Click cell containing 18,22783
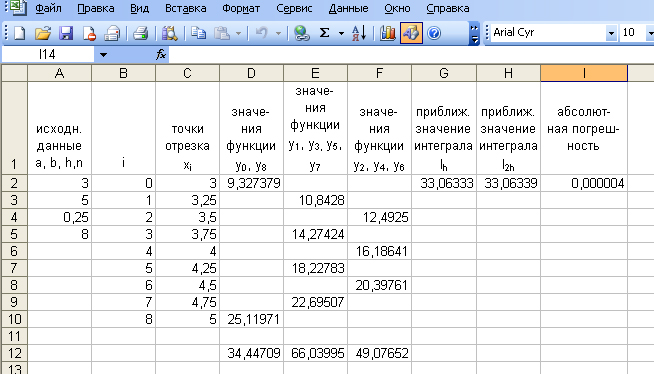 [x=315, y=268]
